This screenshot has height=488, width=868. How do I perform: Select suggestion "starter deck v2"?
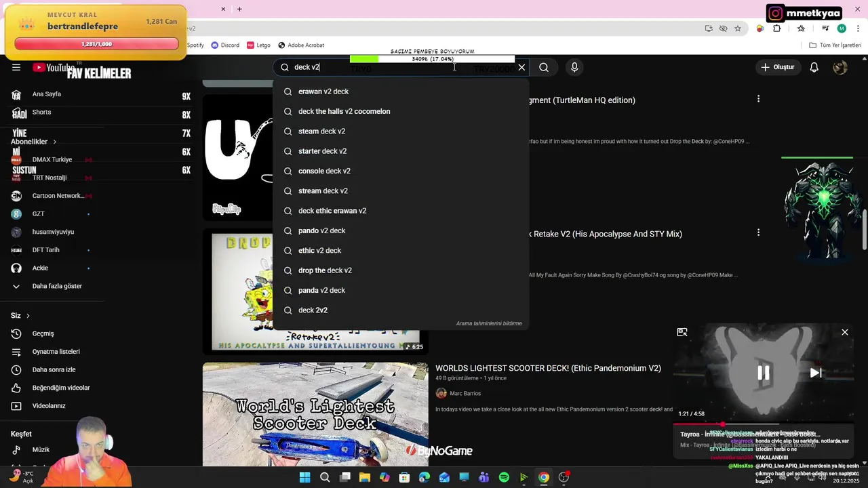click(400, 151)
